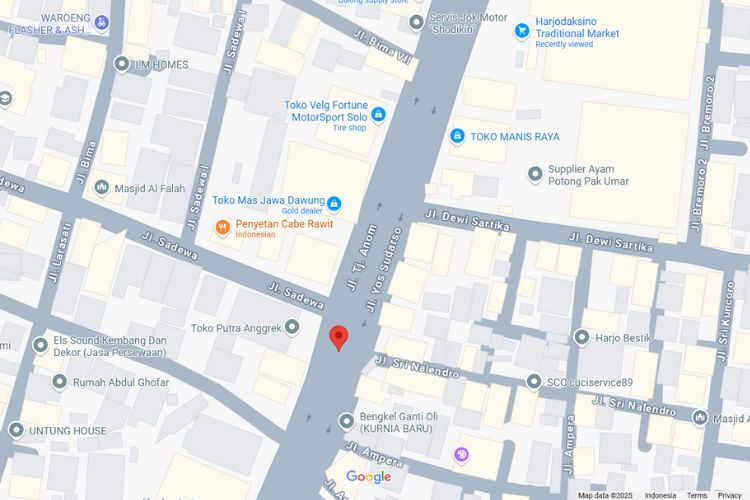
Task: Click the Google logo
Action: [368, 477]
